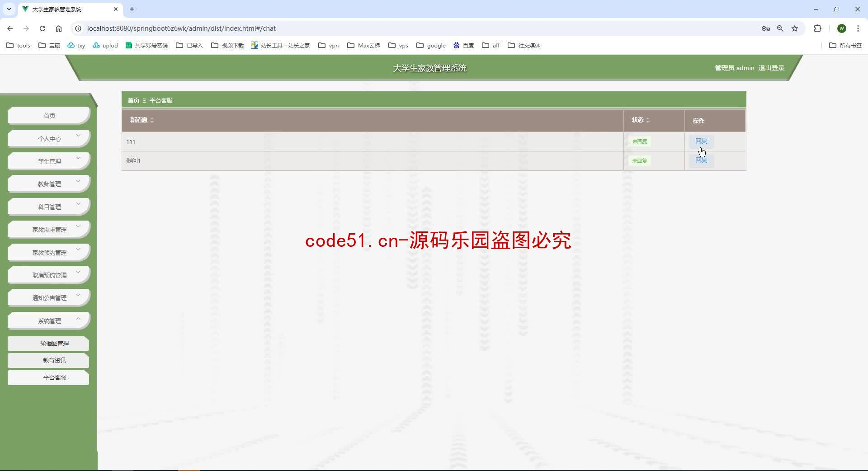868x471 pixels.
Task: Open 轮播图管理 submenu item
Action: coord(48,344)
